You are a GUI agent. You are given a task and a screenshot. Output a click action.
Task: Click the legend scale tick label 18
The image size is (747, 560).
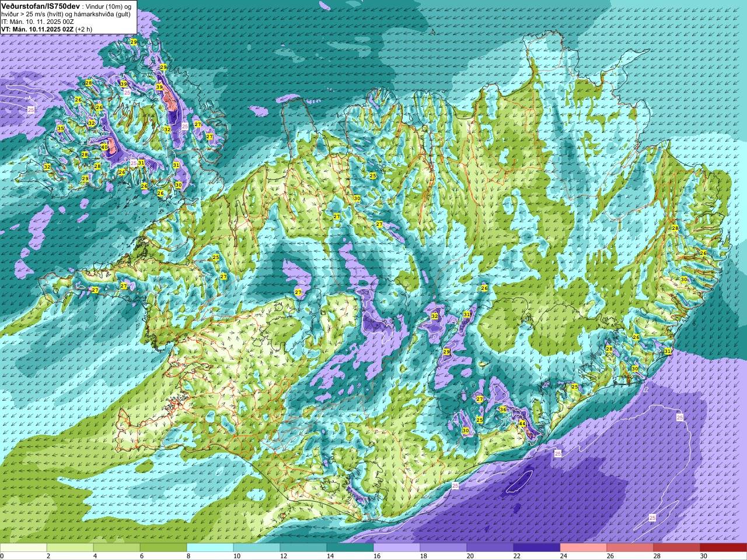424,556
